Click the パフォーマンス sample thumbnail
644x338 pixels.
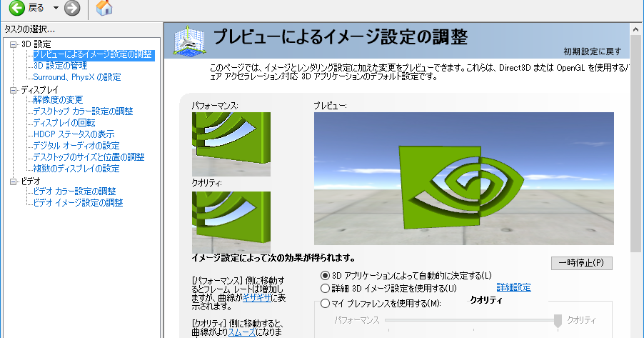coord(231,144)
